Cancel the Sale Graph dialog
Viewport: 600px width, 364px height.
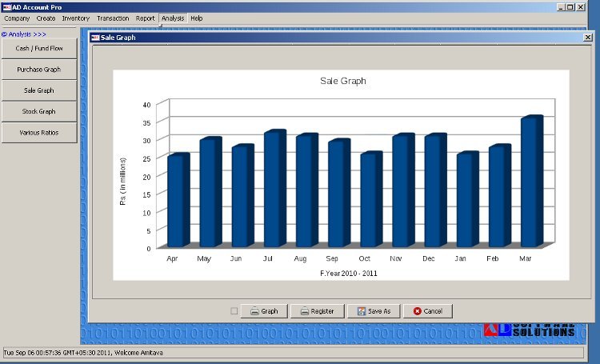428,311
